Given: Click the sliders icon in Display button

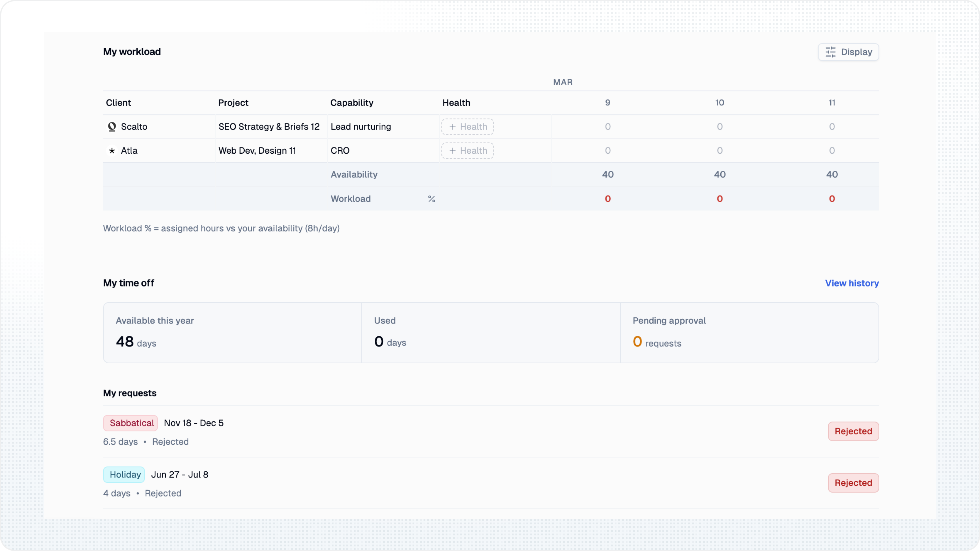Looking at the screenshot, I should [830, 52].
